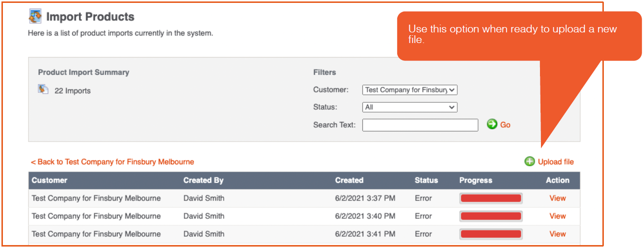The image size is (644, 247).
Task: View the import created at 3:41 PM
Action: (x=557, y=234)
